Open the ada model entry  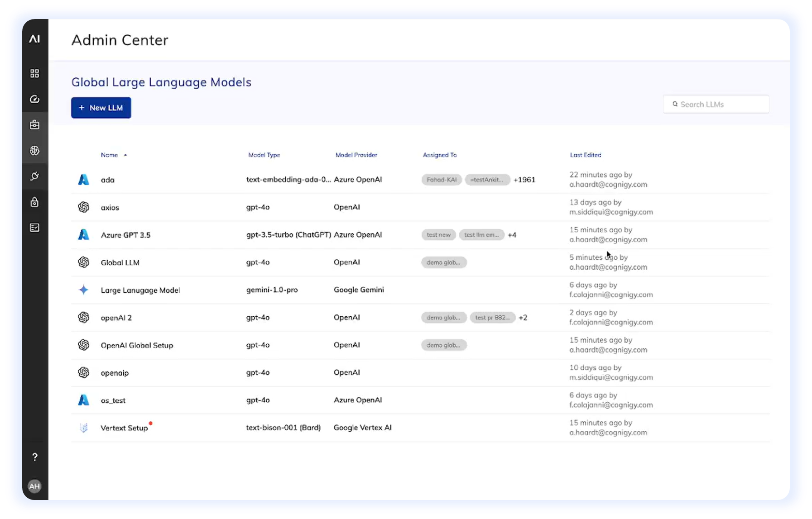107,180
